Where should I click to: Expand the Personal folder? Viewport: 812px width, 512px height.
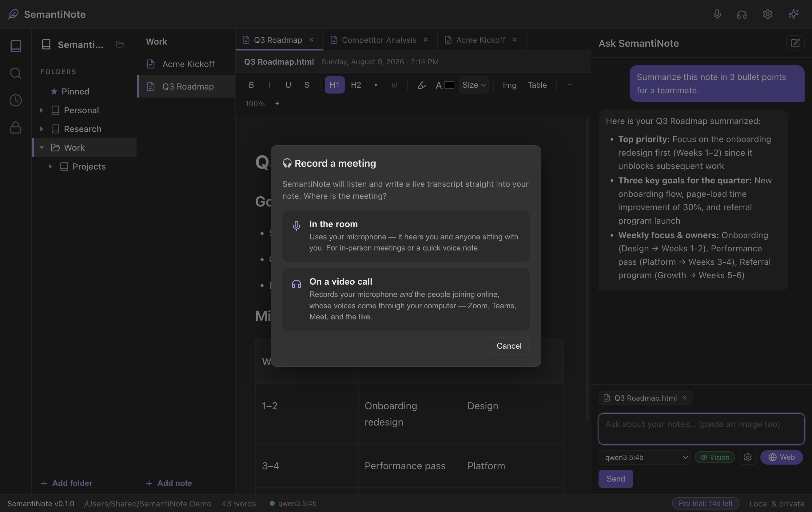(x=42, y=110)
